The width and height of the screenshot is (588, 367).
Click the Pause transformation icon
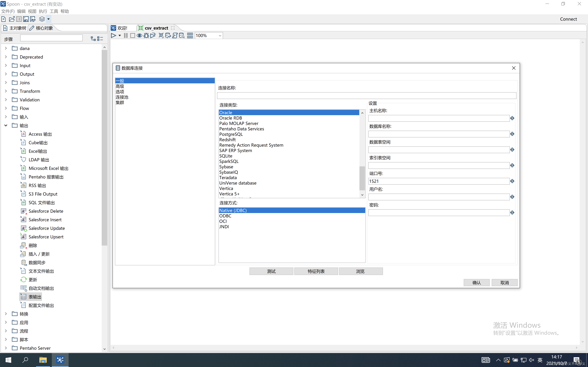[x=126, y=36]
